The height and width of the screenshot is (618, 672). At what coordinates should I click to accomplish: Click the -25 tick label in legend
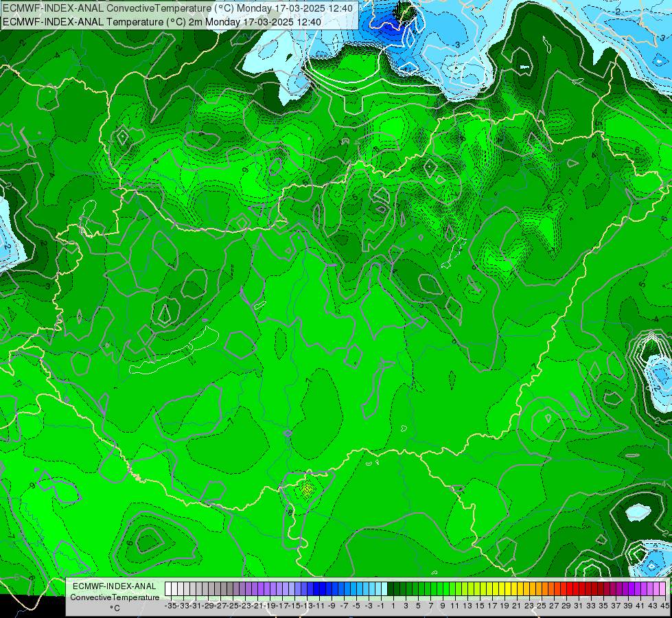click(233, 606)
